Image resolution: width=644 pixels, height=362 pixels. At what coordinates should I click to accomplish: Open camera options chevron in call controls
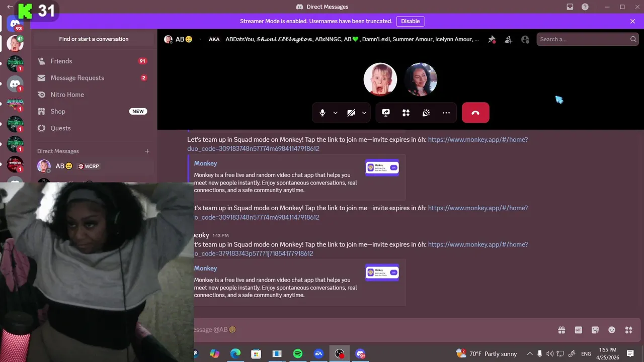click(364, 113)
